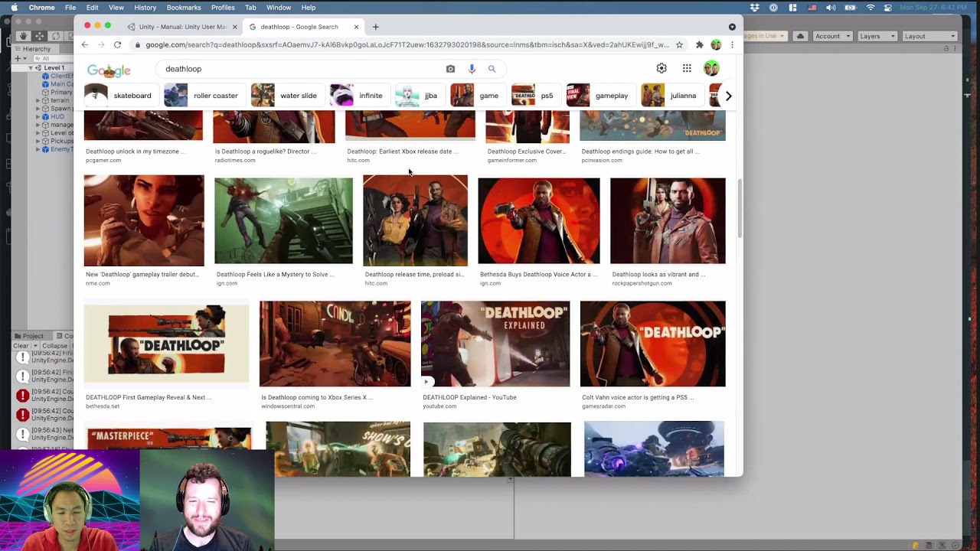Expand the terrain object in Hierarchy

coord(38,100)
